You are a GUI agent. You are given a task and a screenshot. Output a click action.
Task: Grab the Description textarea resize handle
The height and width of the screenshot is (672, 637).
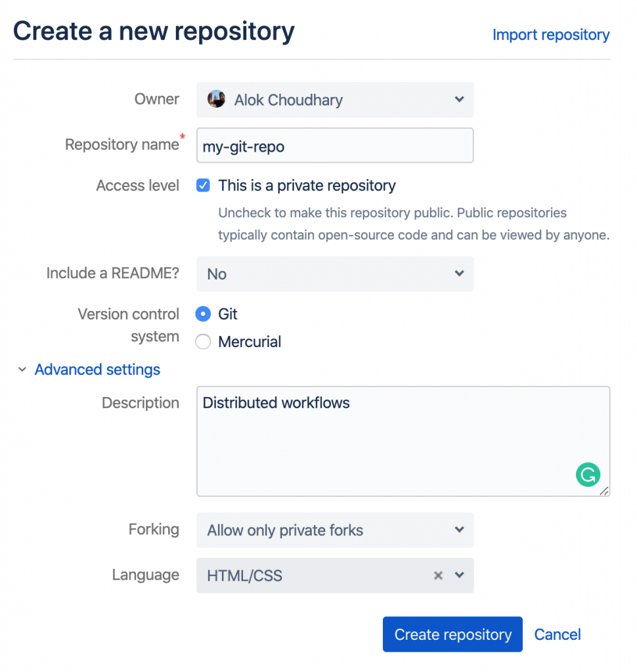coord(604,491)
